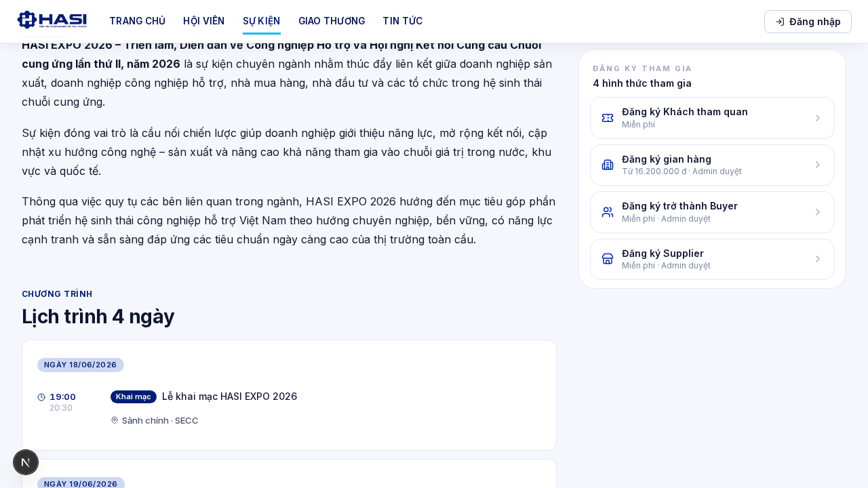The image size is (868, 488).
Task: Open Đăng ký trở thành Buyer
Action: coord(712,212)
